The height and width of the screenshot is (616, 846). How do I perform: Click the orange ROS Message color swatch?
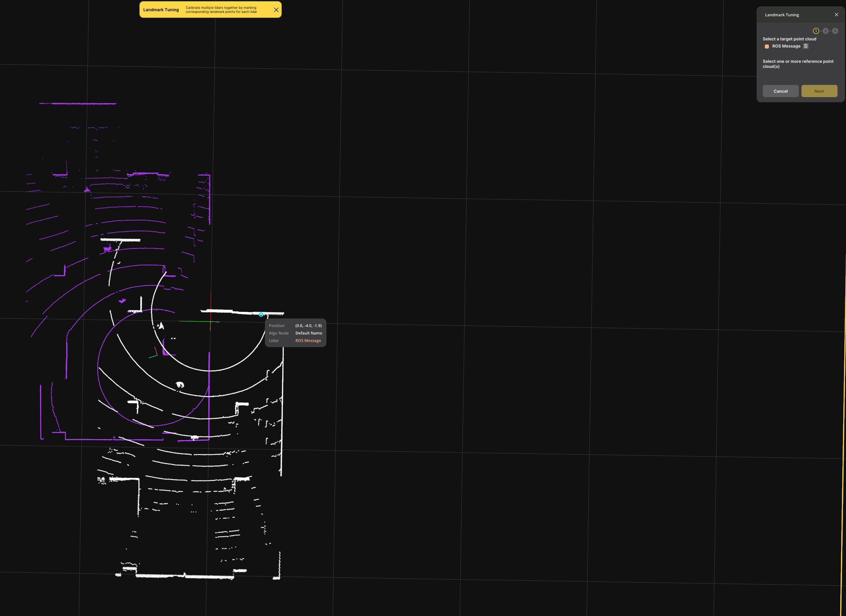[x=767, y=47]
